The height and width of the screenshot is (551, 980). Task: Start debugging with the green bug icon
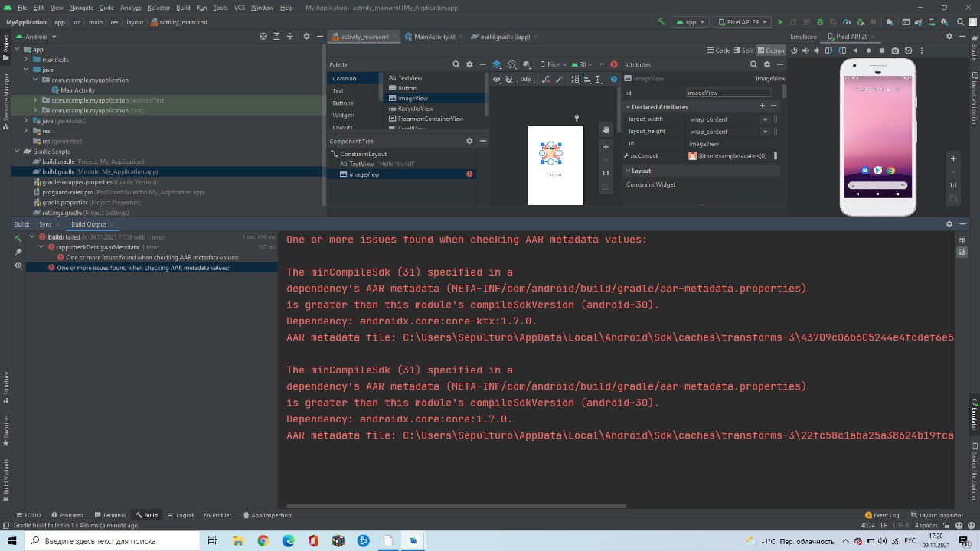(x=818, y=22)
